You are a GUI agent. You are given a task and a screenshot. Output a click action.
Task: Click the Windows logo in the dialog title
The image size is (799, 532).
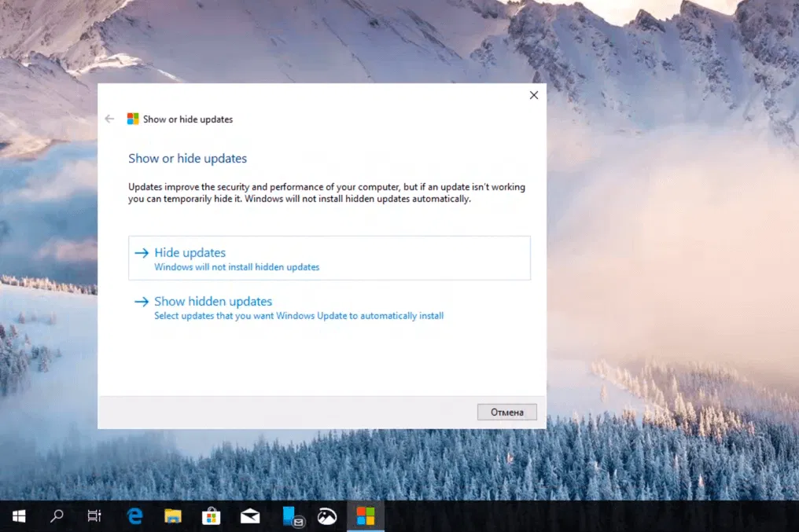131,119
